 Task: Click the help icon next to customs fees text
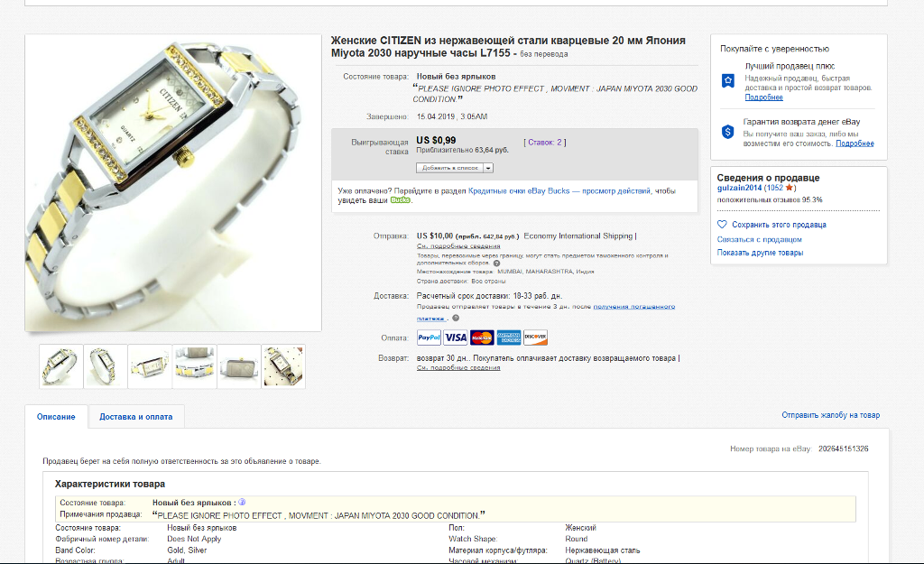(496, 264)
